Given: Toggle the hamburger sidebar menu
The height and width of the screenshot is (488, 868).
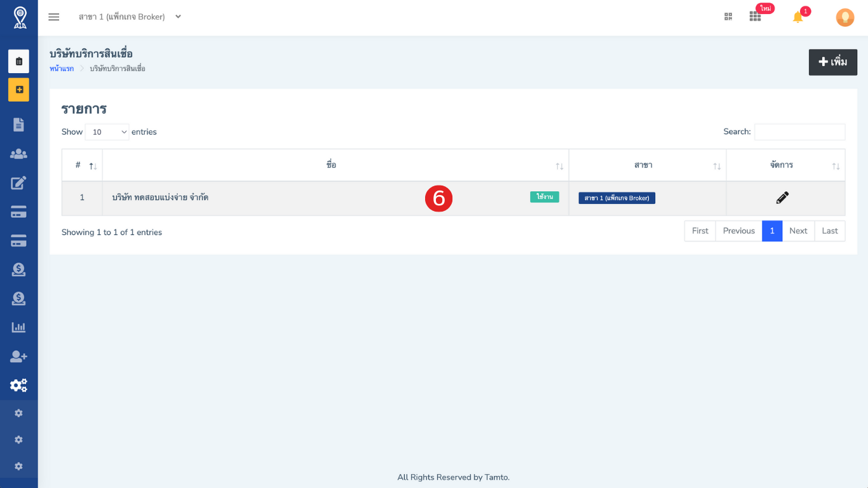Looking at the screenshot, I should [x=54, y=17].
